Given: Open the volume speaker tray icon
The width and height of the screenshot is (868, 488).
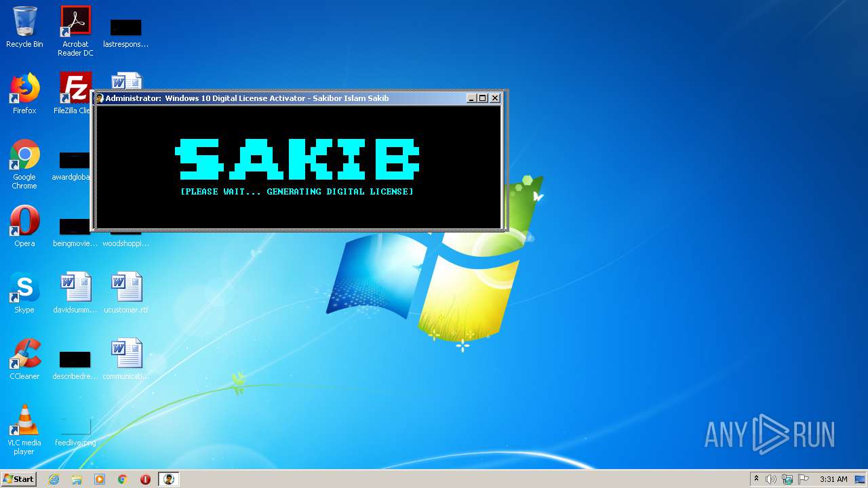Looking at the screenshot, I should (771, 479).
